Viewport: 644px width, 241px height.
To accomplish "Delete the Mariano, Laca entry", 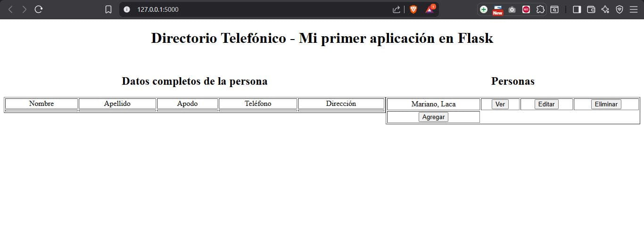I will point(606,104).
